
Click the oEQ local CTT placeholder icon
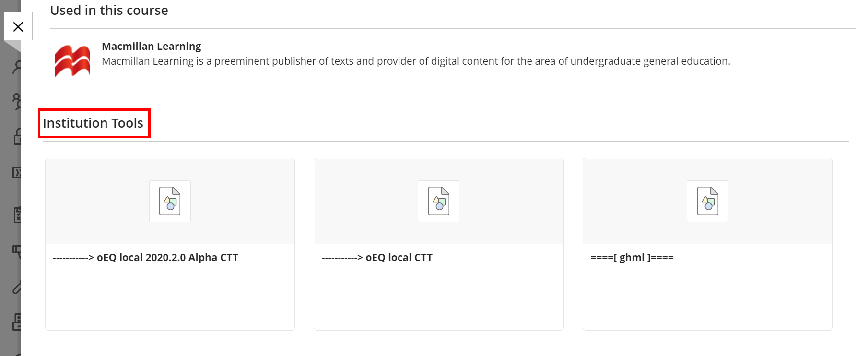438,201
